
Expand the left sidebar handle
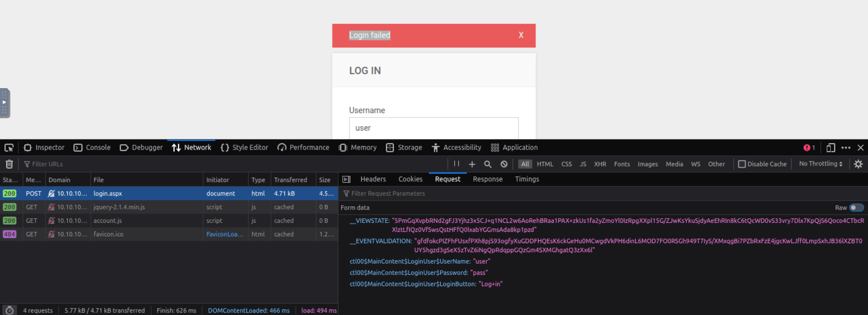click(5, 103)
